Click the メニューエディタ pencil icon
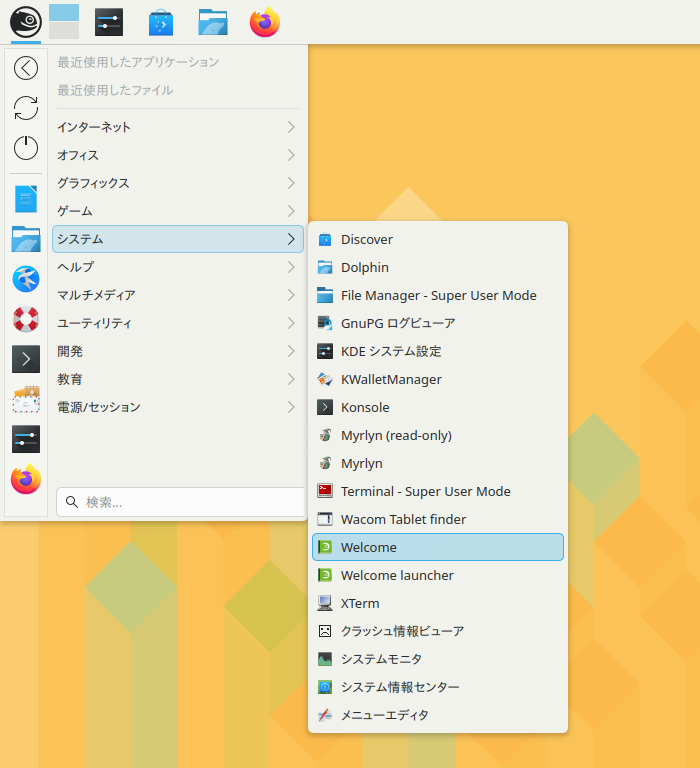 pyautogui.click(x=325, y=715)
